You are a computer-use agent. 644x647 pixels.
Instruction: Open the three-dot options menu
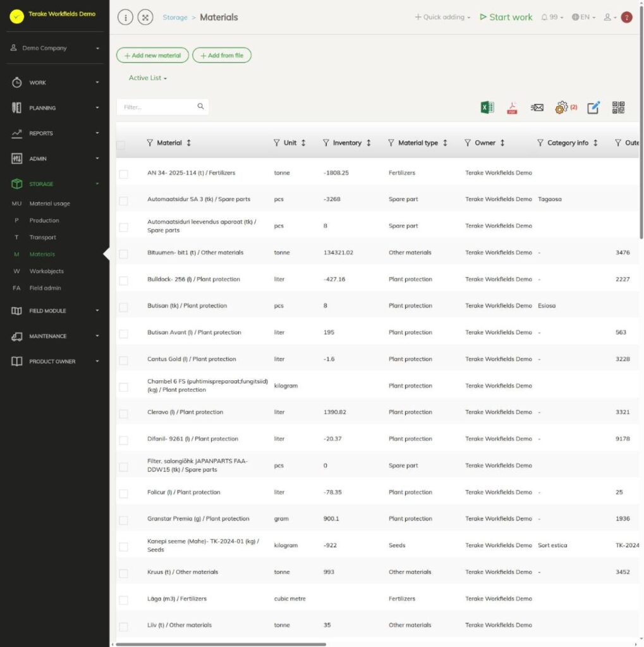126,17
